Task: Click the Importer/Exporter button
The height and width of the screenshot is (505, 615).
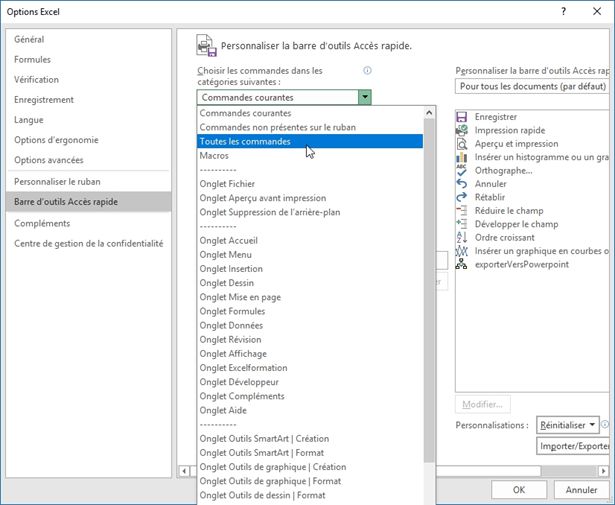Action: (x=573, y=446)
